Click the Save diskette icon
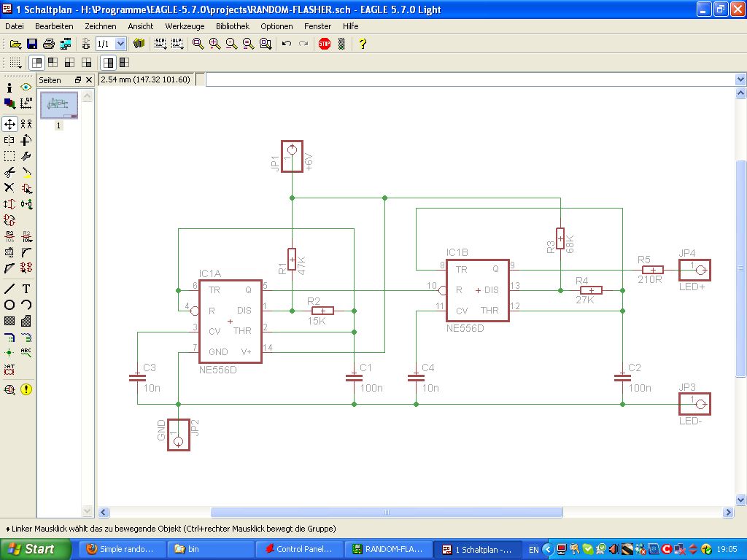This screenshot has height=560, width=747. pos(32,44)
